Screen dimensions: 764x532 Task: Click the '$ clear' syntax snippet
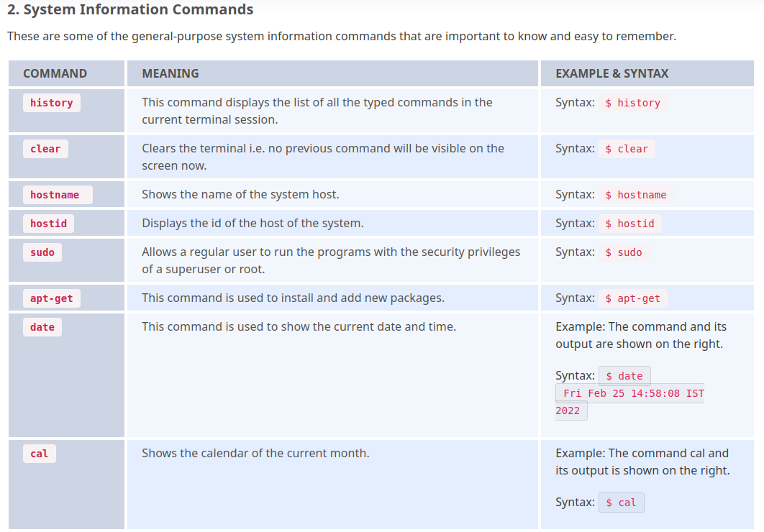click(x=627, y=149)
